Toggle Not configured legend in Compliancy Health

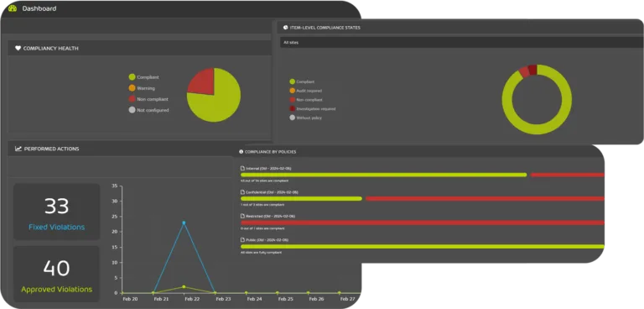click(x=148, y=110)
